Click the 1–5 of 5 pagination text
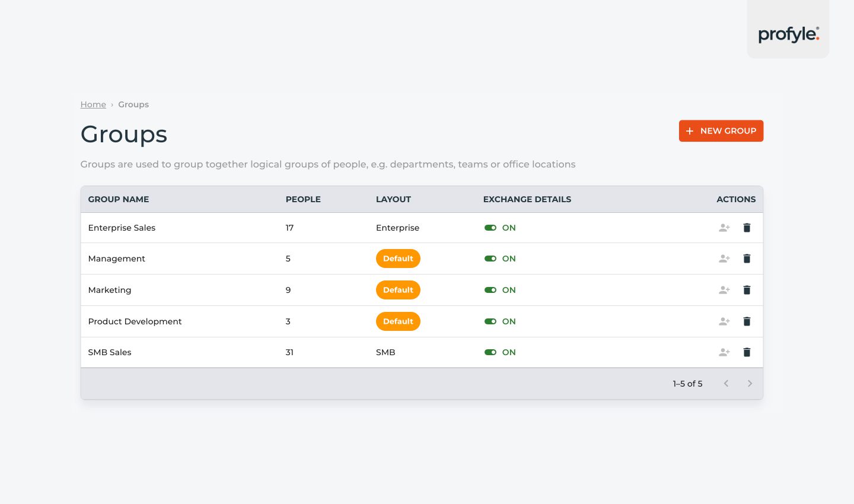This screenshot has height=504, width=854. click(687, 384)
